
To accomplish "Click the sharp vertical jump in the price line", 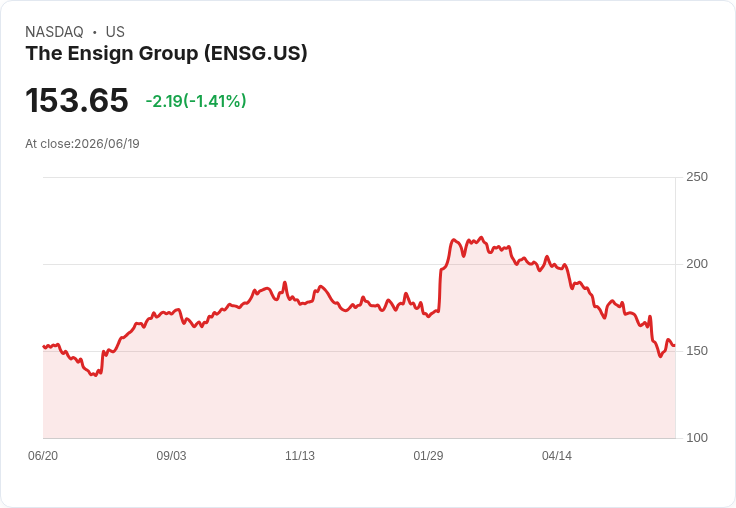I will 440,290.
